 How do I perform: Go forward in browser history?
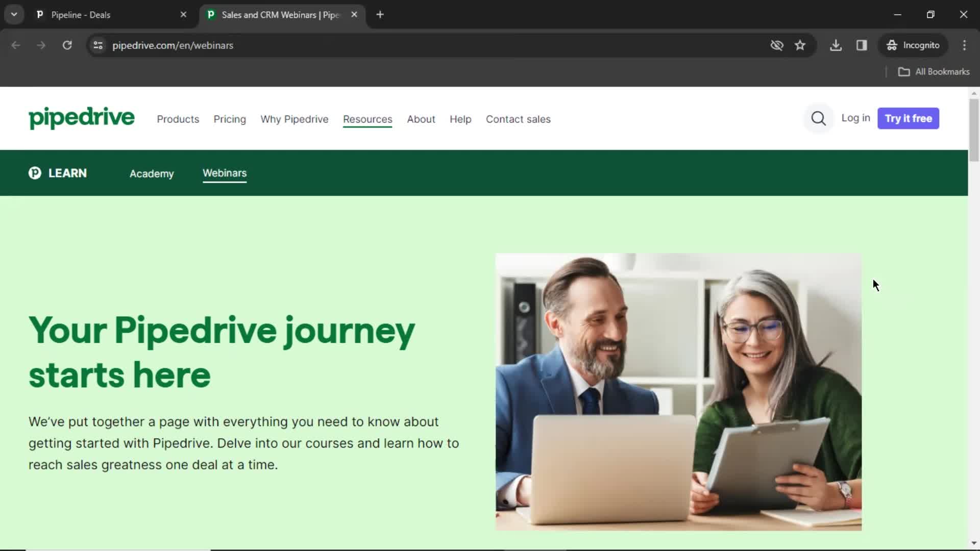41,45
